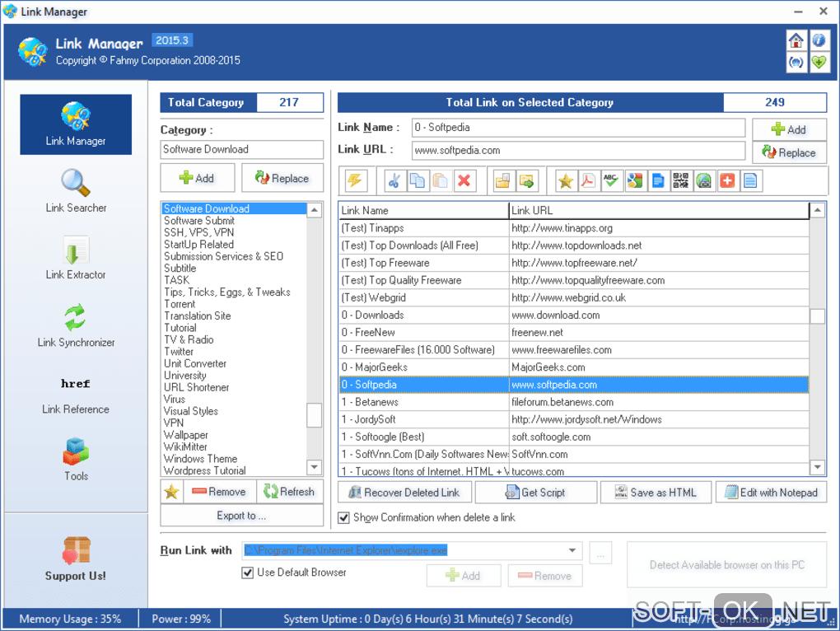Toggle Use Default Browser checkbox
840x631 pixels.
pos(248,573)
